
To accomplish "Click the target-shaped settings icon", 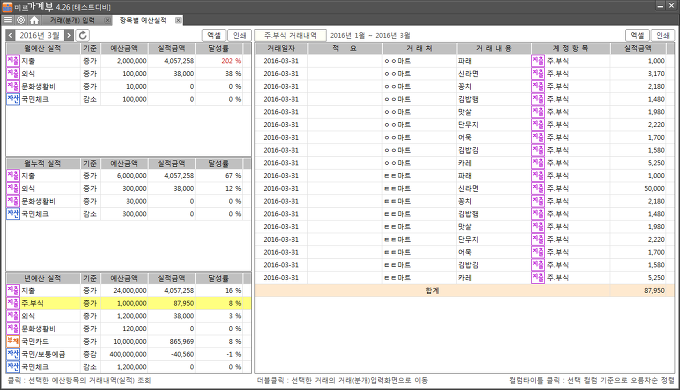I will [x=21, y=20].
